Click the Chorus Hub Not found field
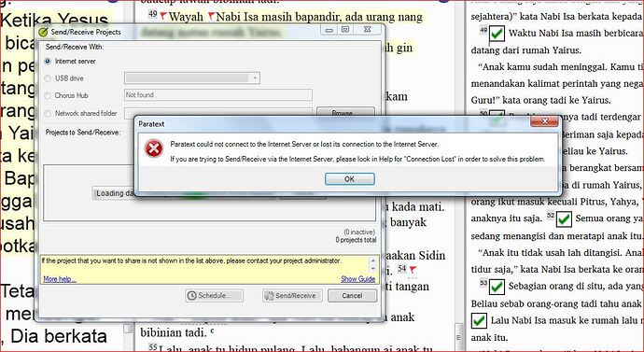Image resolution: width=644 pixels, height=352 pixels. tap(218, 95)
